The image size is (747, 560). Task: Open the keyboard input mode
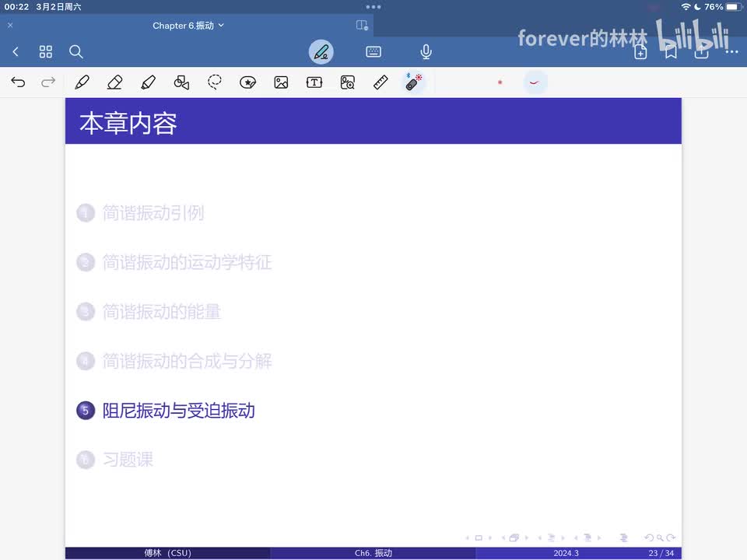373,51
